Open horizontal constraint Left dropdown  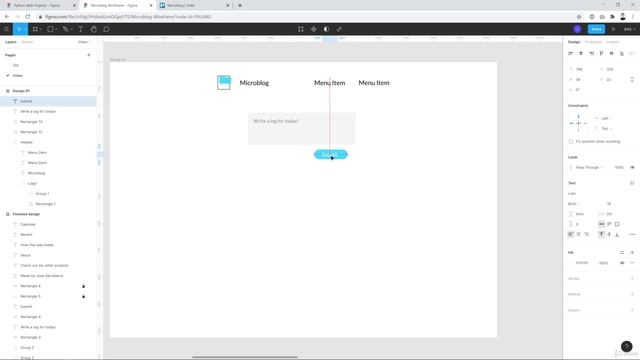[605, 118]
